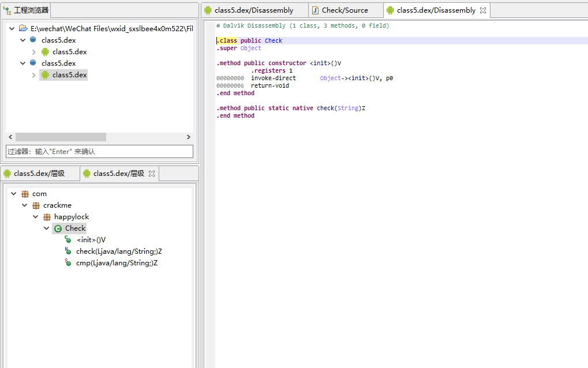Click the constructor icon beside <init>()V
Screen dimensions: 588x368
(x=68, y=239)
